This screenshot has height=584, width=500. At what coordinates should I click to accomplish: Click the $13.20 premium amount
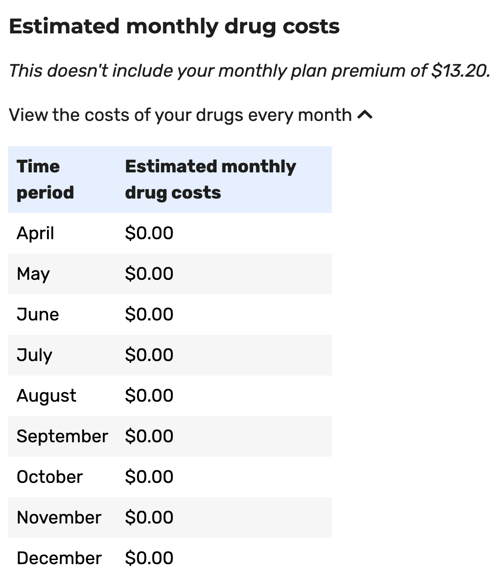[461, 71]
